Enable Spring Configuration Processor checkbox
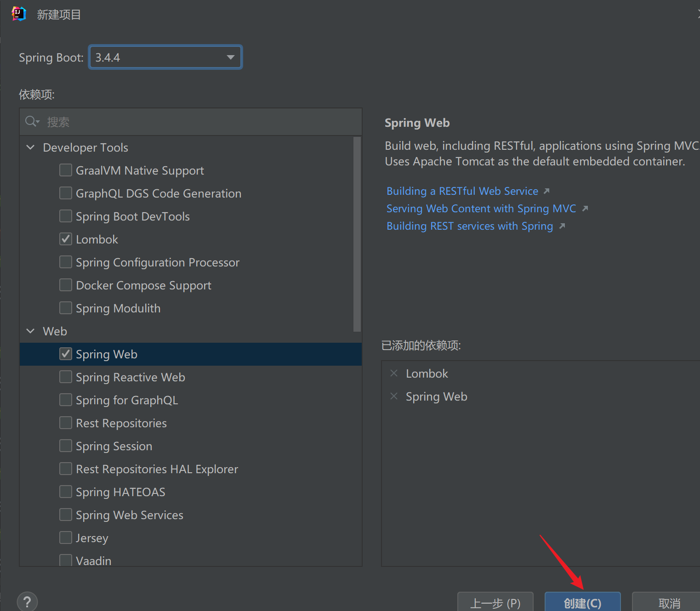The width and height of the screenshot is (700, 611). [66, 262]
